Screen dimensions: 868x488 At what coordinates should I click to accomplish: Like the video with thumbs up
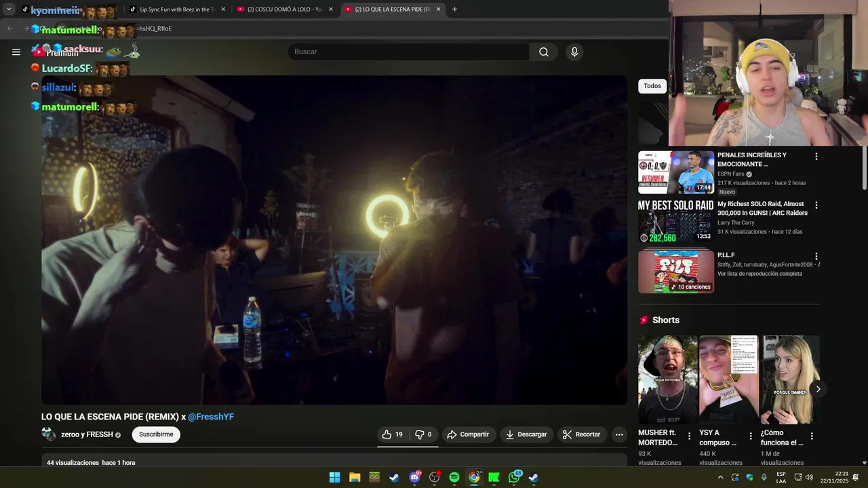pyautogui.click(x=392, y=434)
